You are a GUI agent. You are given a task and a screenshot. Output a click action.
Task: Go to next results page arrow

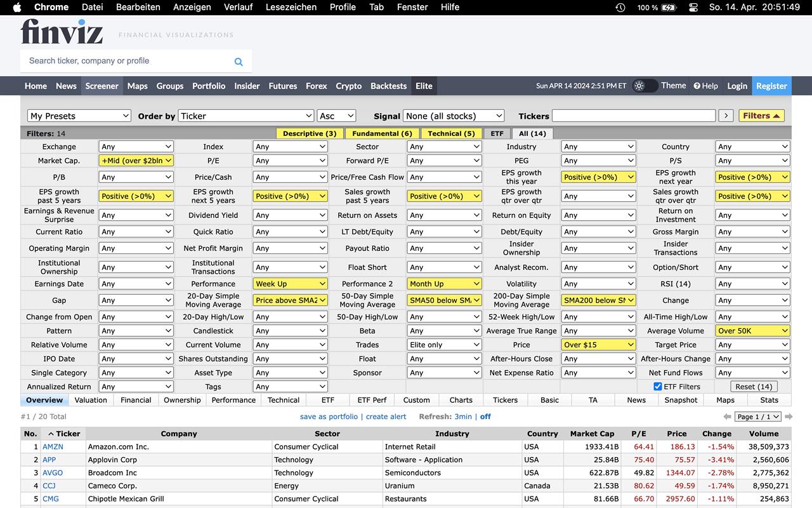pyautogui.click(x=789, y=417)
